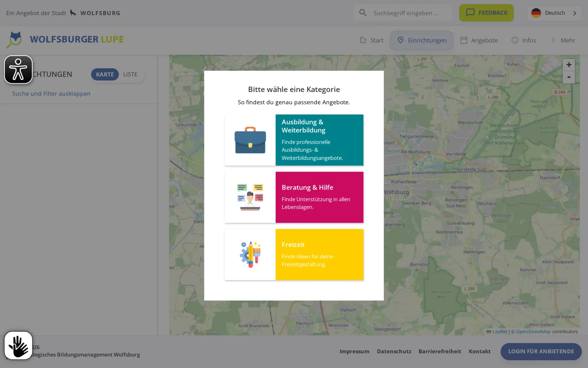Open the OpenStreetMap attribution link
The width and height of the screenshot is (588, 368).
533,332
